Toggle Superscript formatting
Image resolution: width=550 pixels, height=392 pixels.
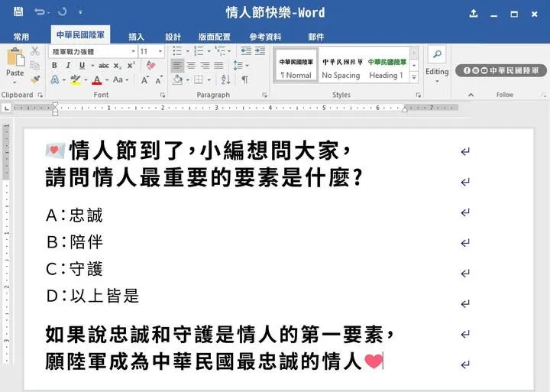(x=131, y=65)
